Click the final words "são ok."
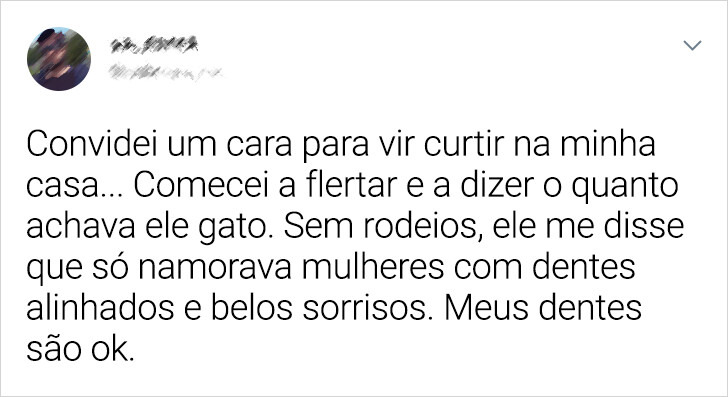Viewport: 728px width, 397px height. tap(80, 350)
